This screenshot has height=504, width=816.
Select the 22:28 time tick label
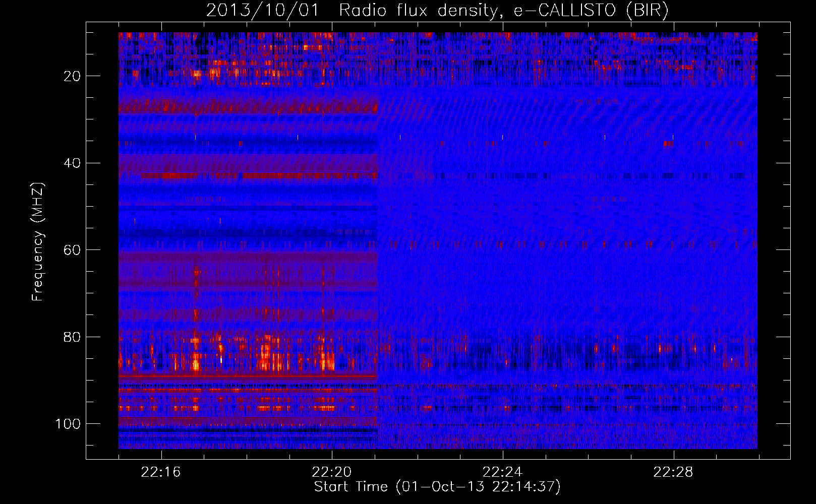pos(673,472)
